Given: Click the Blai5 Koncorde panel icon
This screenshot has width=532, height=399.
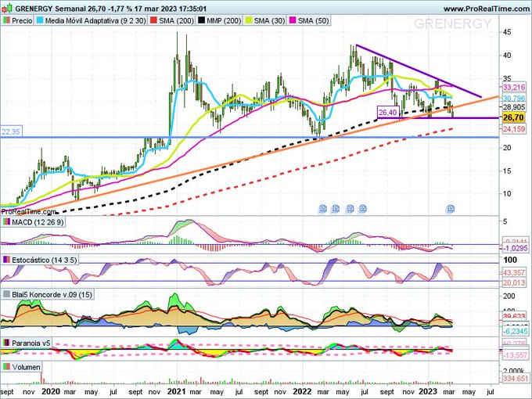Looking at the screenshot, I should click(6, 294).
